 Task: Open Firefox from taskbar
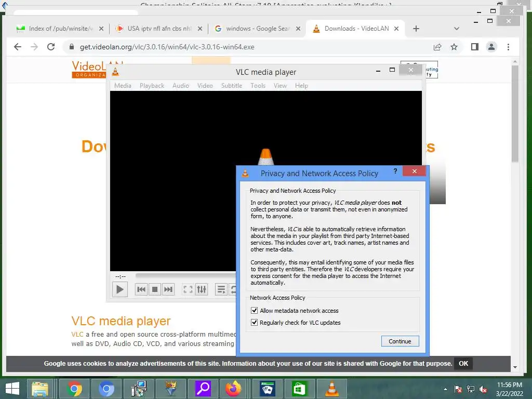click(233, 389)
